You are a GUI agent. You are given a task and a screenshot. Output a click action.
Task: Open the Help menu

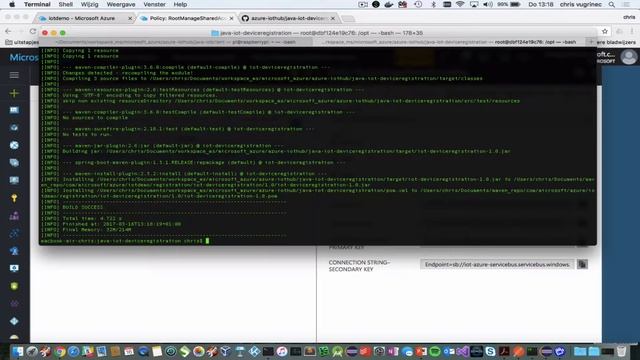pos(180,4)
